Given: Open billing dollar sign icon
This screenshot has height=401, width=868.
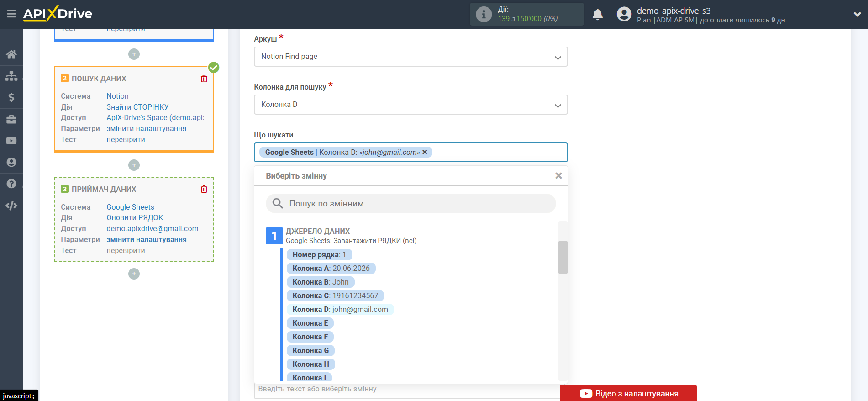Looking at the screenshot, I should coord(11,97).
